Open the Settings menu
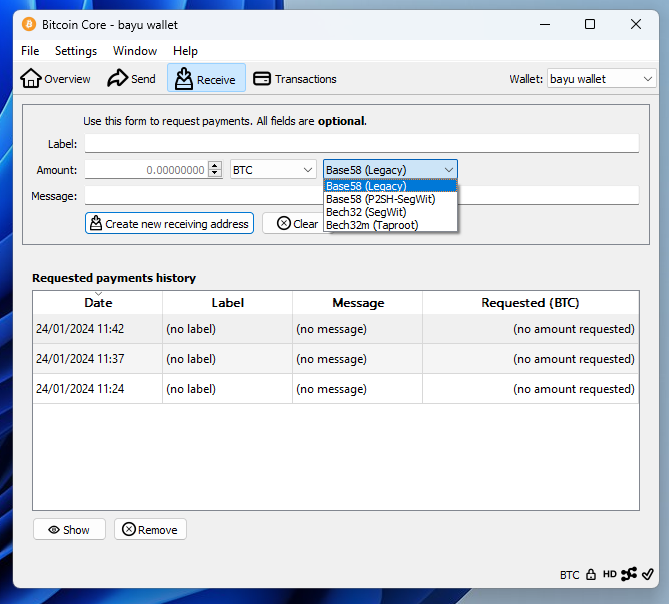Screen dimensions: 669x604 [x=76, y=51]
